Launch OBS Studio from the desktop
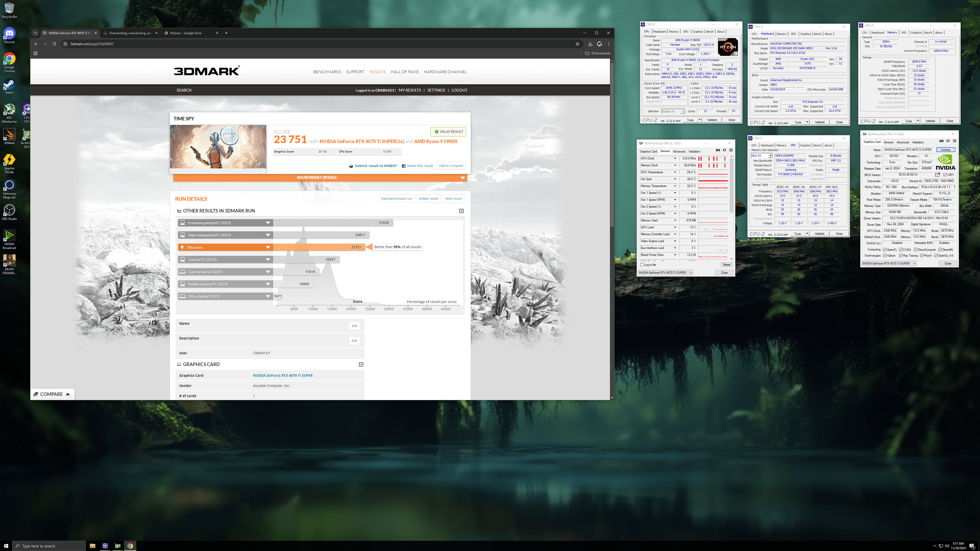The width and height of the screenshot is (980, 551). pyautogui.click(x=9, y=212)
